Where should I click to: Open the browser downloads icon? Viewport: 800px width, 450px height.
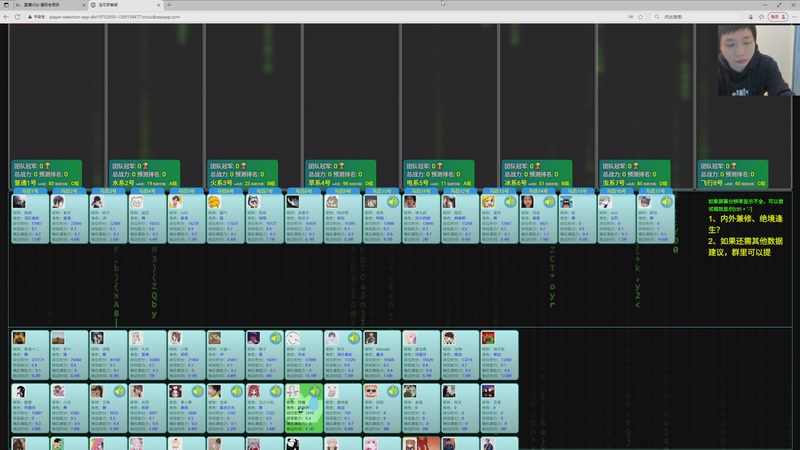point(751,17)
